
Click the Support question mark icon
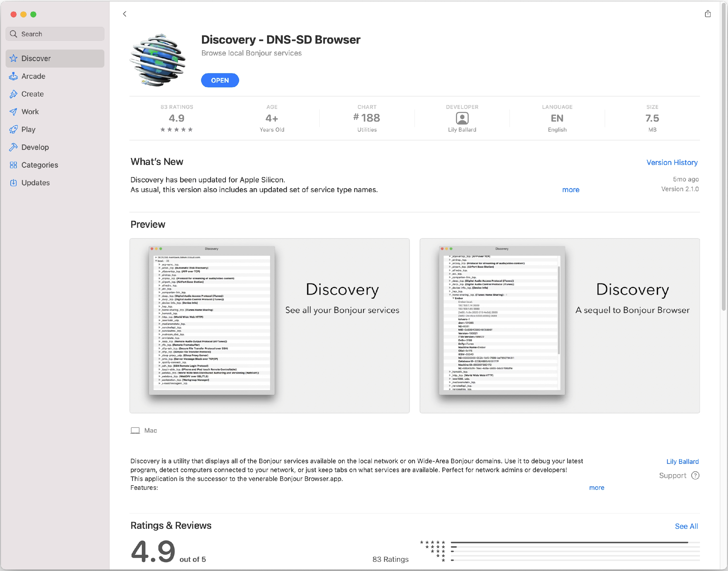click(x=695, y=475)
